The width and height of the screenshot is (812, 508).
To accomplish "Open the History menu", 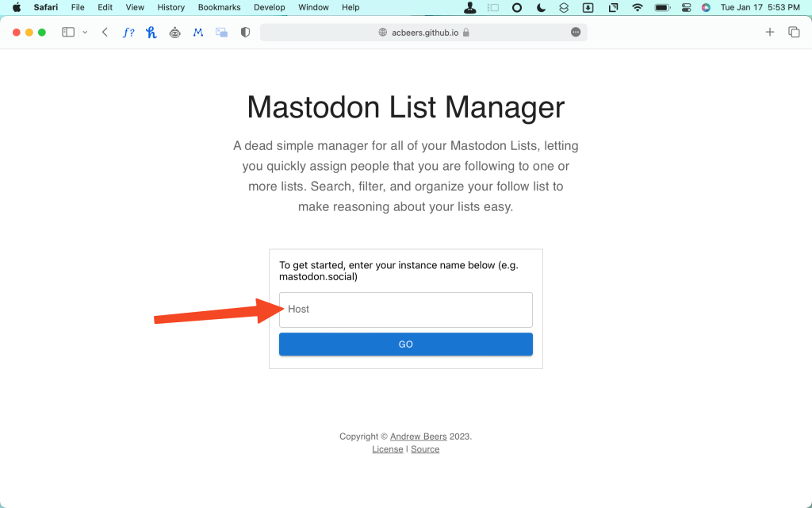I will pos(170,7).
